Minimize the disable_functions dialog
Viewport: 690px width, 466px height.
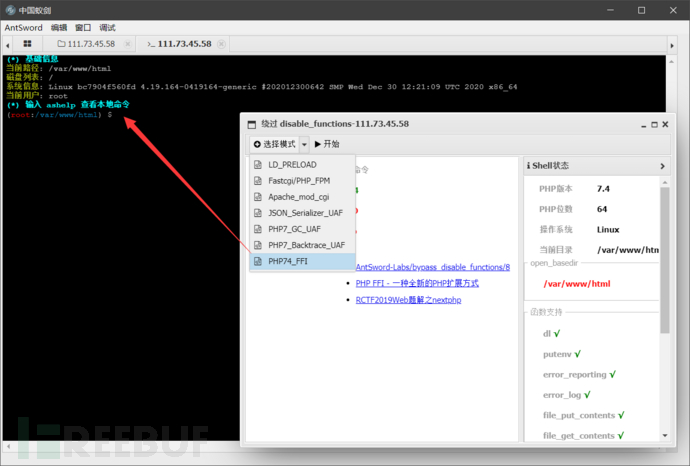pos(643,125)
